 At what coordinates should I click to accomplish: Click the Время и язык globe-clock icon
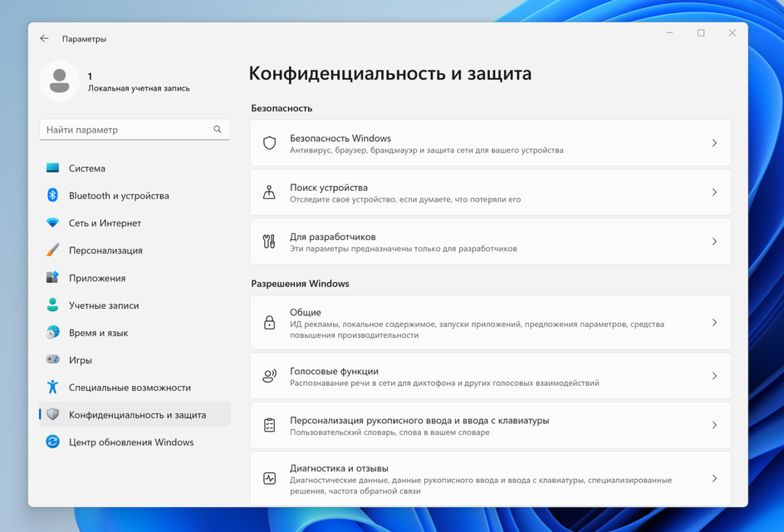[x=52, y=332]
